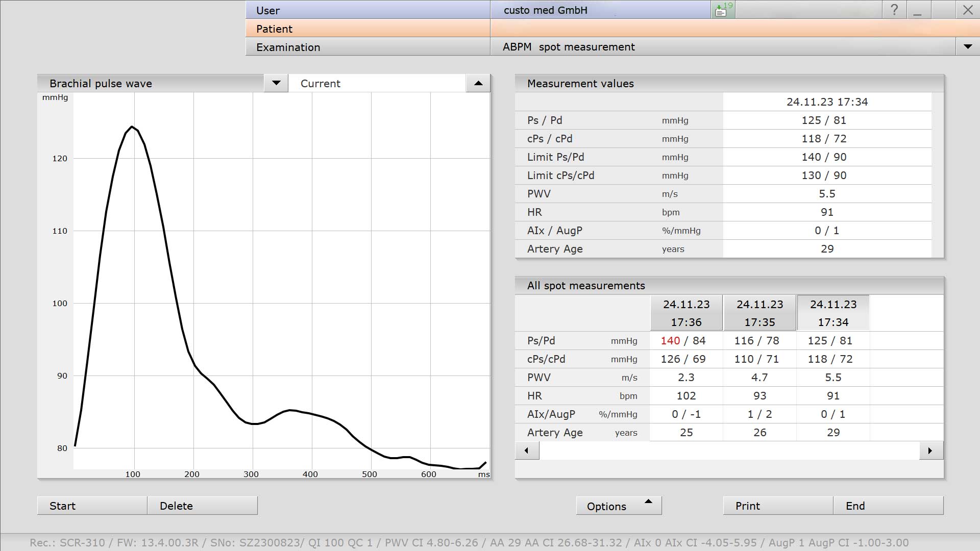Screen dimensions: 980x551
Task: Click the All spot measurements panel header
Action: (729, 285)
